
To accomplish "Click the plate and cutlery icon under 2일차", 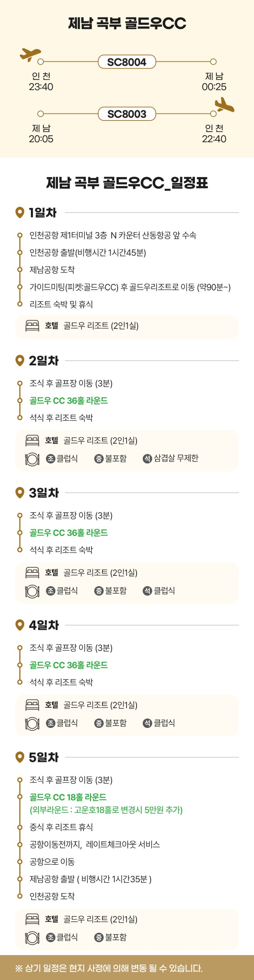I will tap(32, 459).
